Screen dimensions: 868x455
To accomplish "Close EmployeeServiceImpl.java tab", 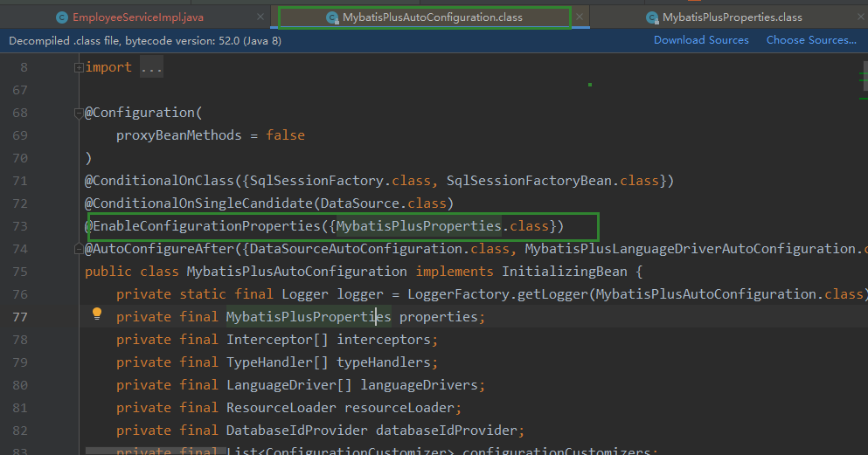I will point(260,17).
